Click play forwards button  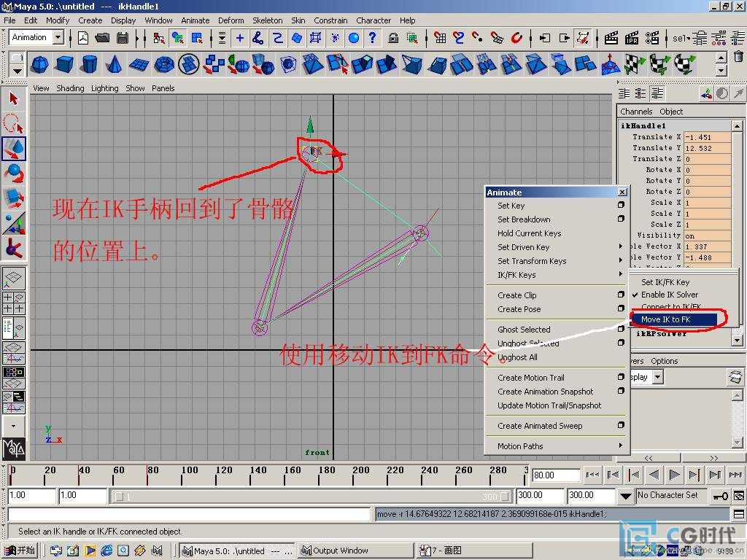[673, 475]
